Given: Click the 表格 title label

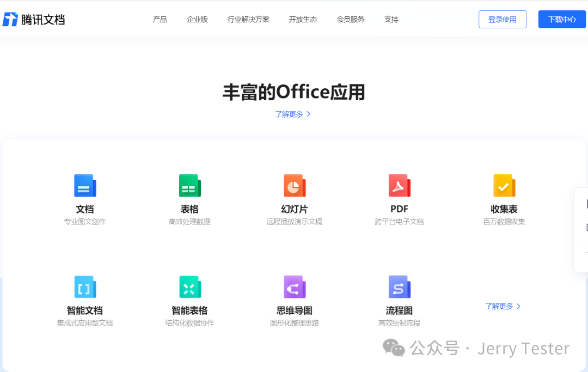Looking at the screenshot, I should pyautogui.click(x=190, y=209).
